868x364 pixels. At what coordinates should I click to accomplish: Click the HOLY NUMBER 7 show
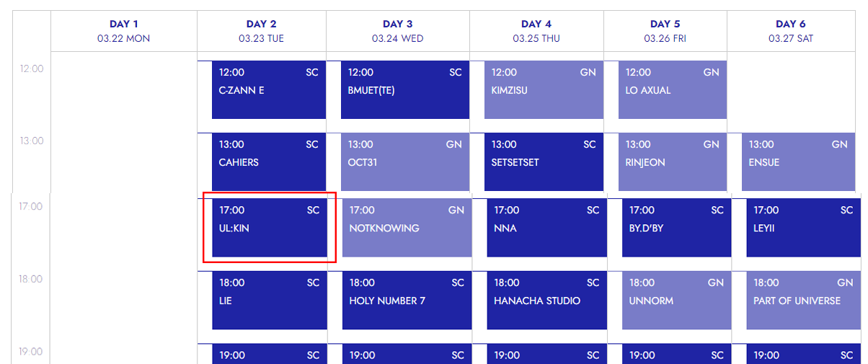[407, 301]
